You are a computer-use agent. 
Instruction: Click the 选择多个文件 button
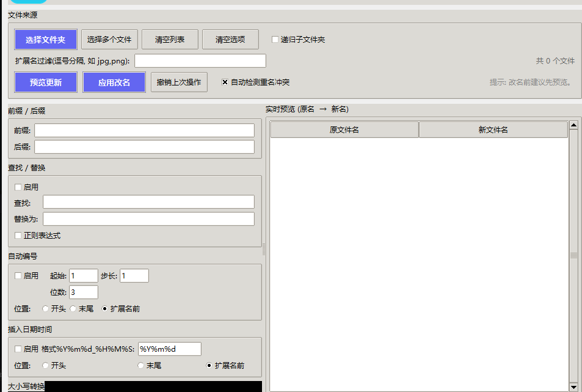(x=109, y=39)
